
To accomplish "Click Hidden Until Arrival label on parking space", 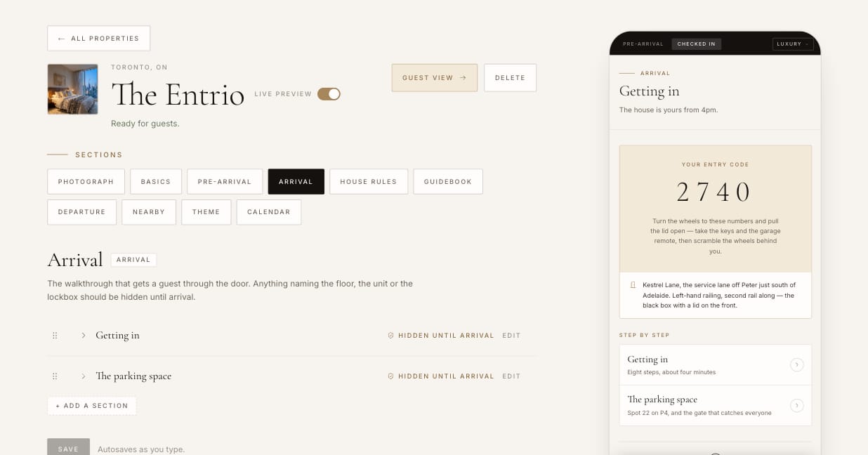I will point(447,376).
